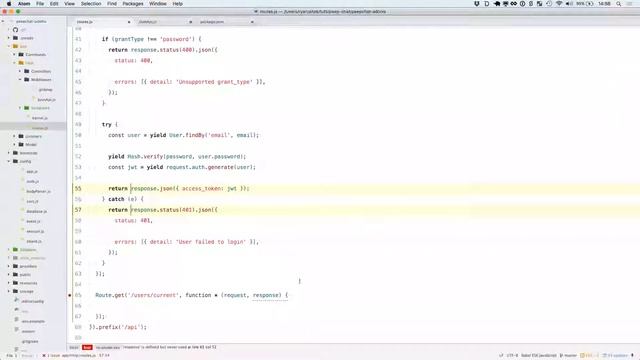Click the master git branch indicator
Viewport: 640px width, 360px height.
[568, 356]
